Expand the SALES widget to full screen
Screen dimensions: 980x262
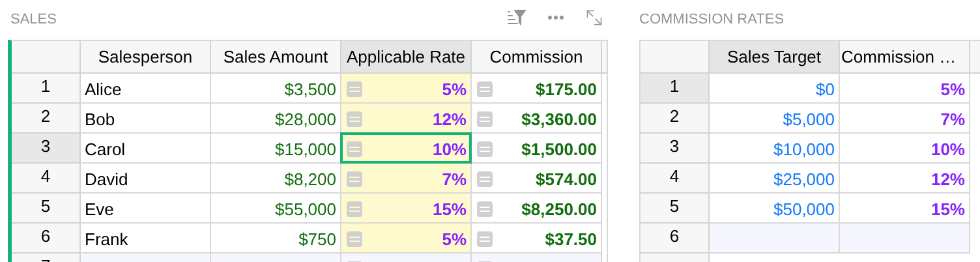tap(594, 18)
